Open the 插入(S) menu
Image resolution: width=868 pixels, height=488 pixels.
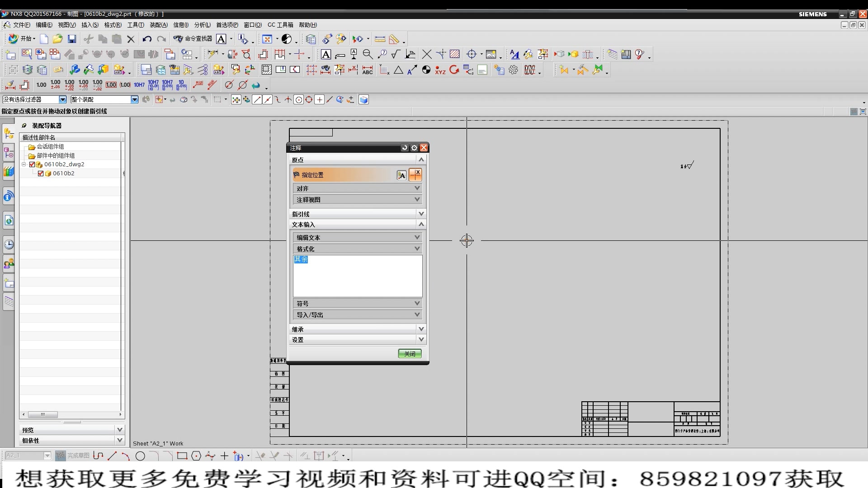pyautogui.click(x=90, y=25)
